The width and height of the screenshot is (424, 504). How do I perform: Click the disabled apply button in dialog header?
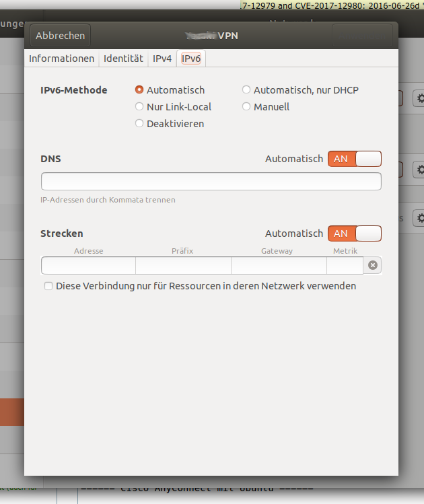(362, 36)
